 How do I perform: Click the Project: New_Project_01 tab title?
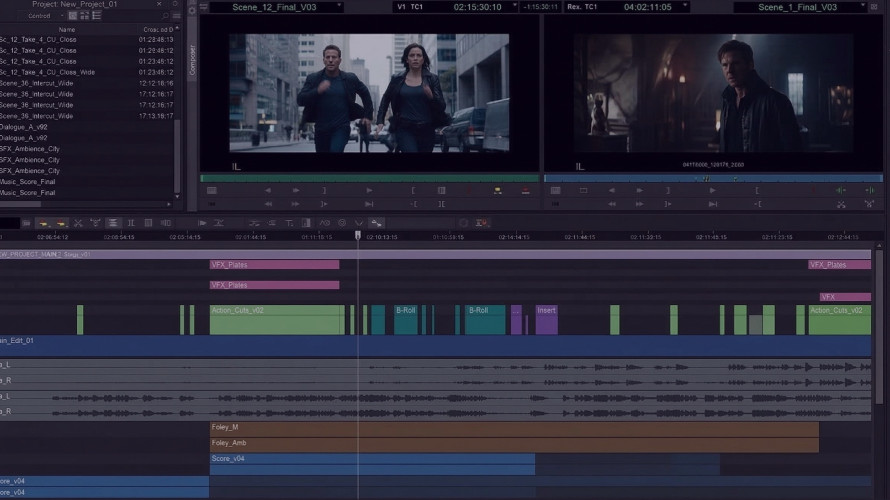(x=74, y=4)
